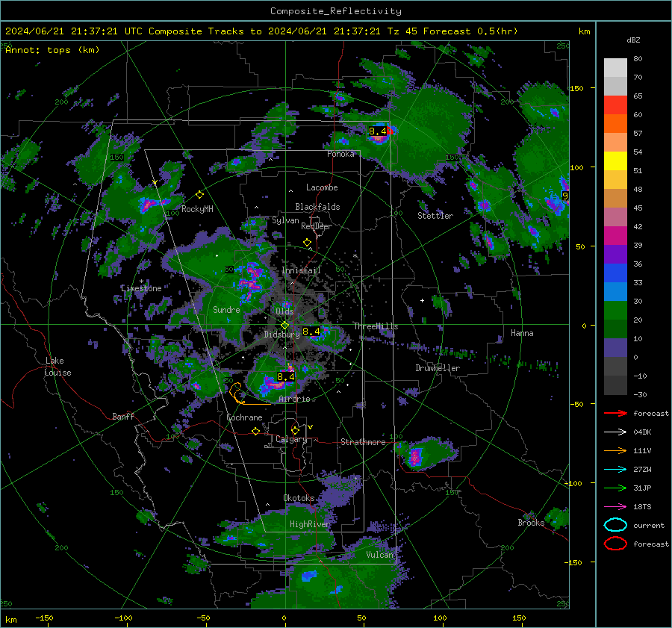Click the Calgary city label
Screen dimensions: 672x628
click(x=291, y=439)
